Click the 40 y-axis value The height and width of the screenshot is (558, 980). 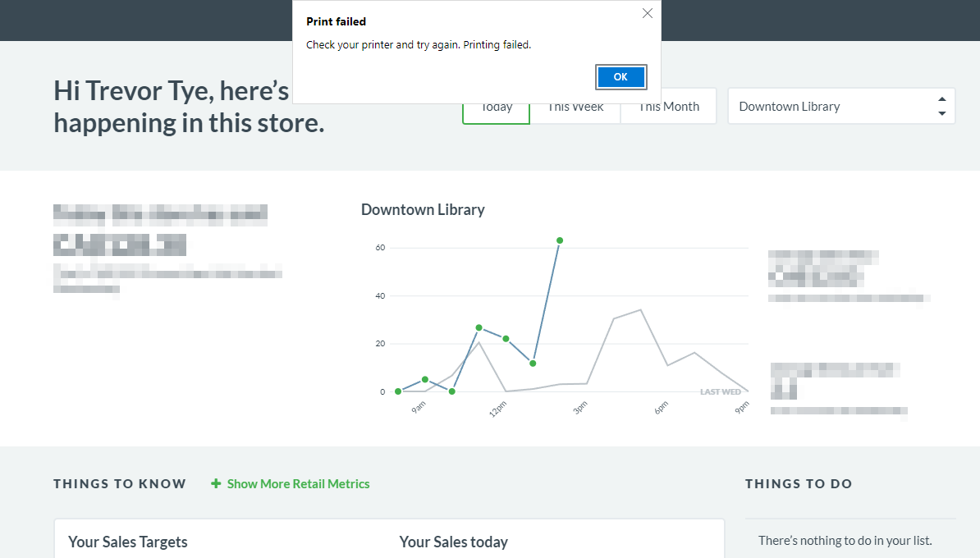380,295
